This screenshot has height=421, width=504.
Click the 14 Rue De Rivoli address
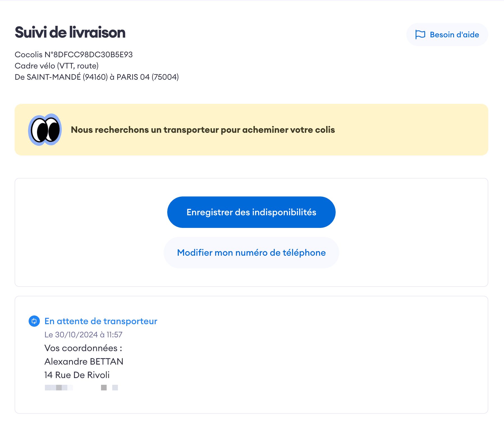coord(77,375)
